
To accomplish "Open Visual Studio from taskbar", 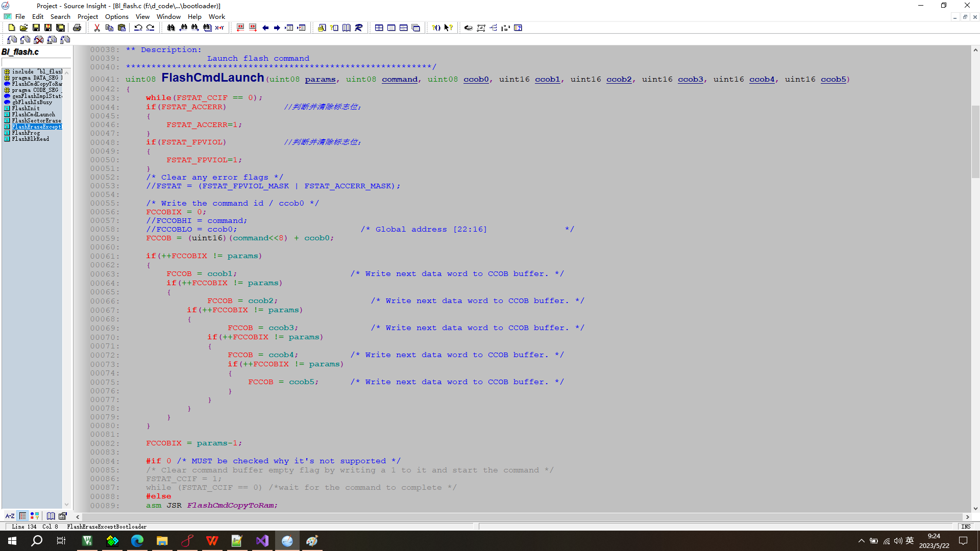I will [262, 541].
